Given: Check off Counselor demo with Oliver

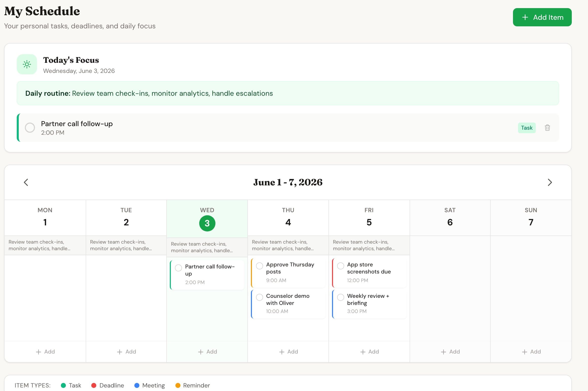Looking at the screenshot, I should [x=260, y=297].
